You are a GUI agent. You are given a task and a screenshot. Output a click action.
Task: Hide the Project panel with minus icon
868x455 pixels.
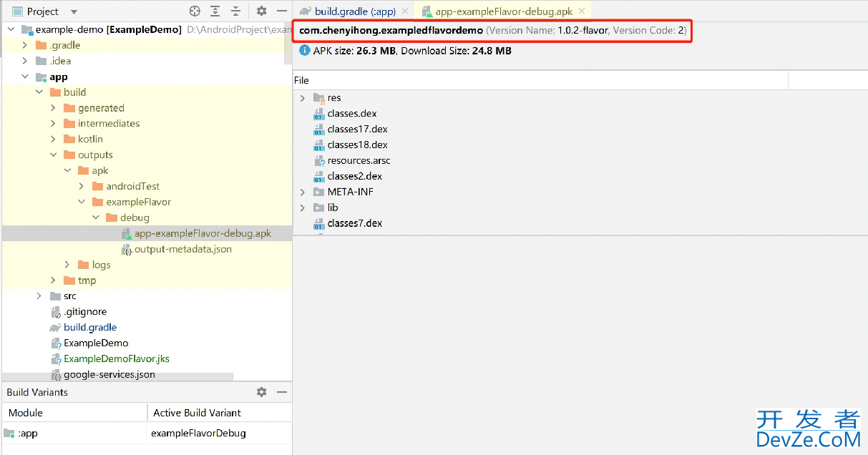click(282, 11)
